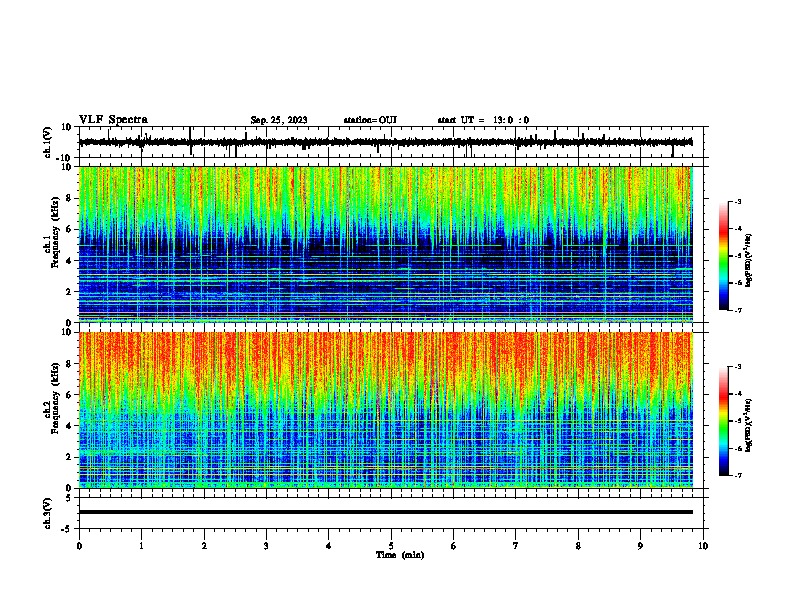Click the "-10" tick on ch.1(V) axis

64,158
